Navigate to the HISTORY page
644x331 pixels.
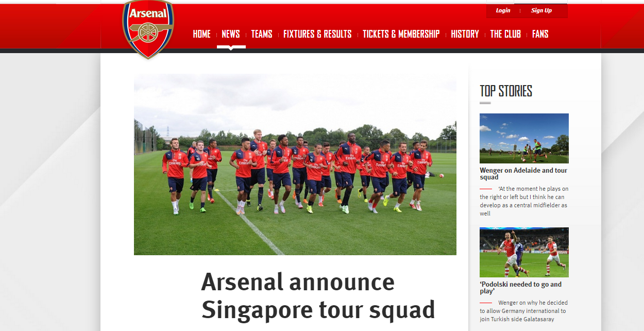[x=465, y=34]
